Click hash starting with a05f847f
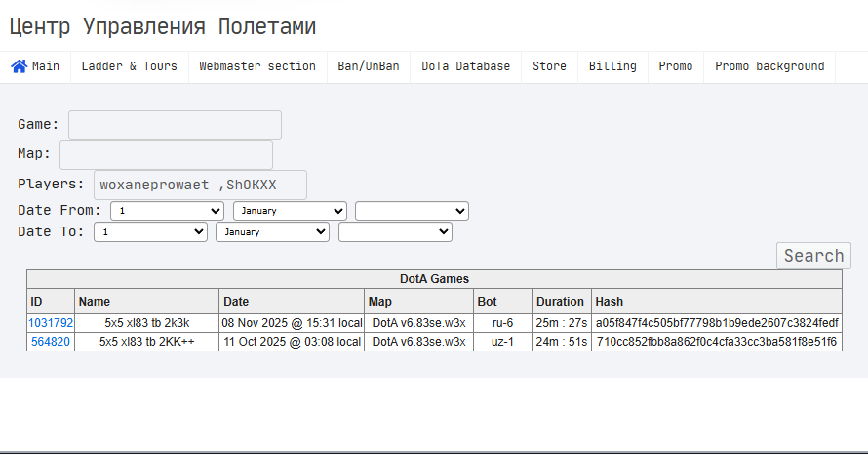Image resolution: width=868 pixels, height=454 pixels. point(717,323)
